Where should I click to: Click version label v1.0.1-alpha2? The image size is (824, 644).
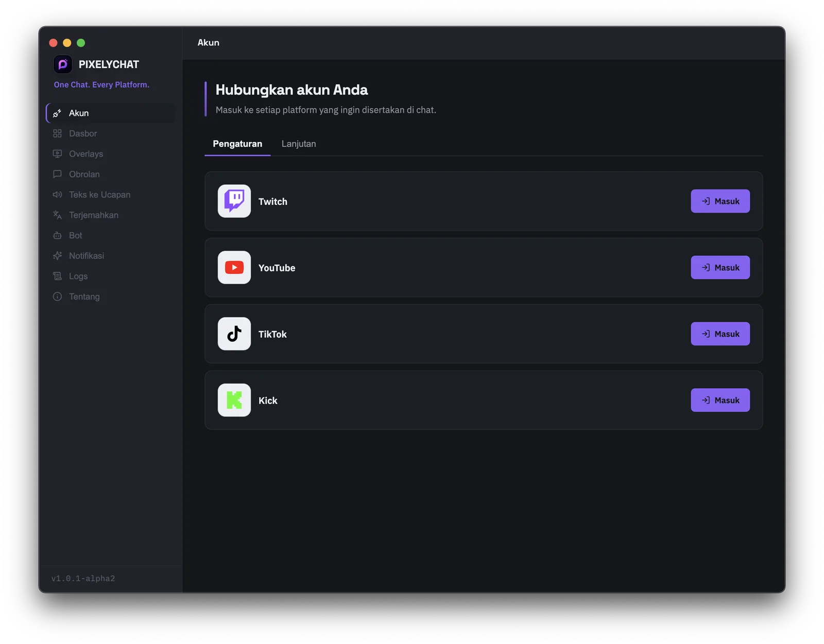83,579
